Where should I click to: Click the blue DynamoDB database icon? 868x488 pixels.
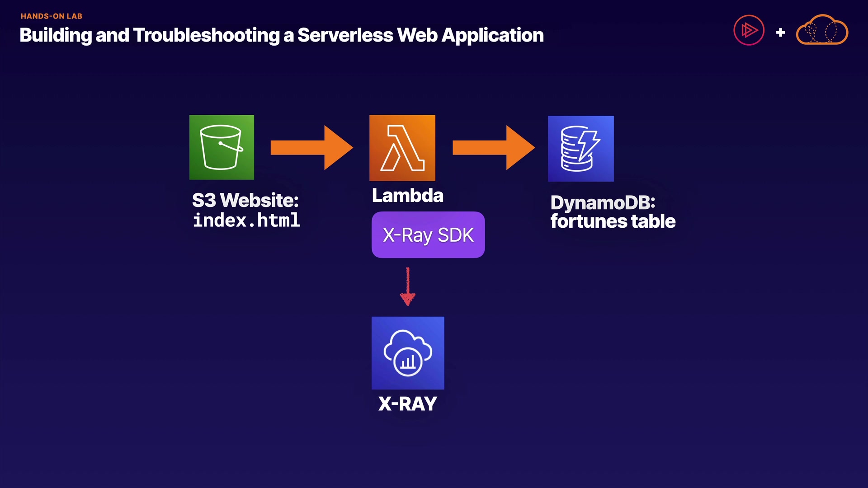[580, 149]
